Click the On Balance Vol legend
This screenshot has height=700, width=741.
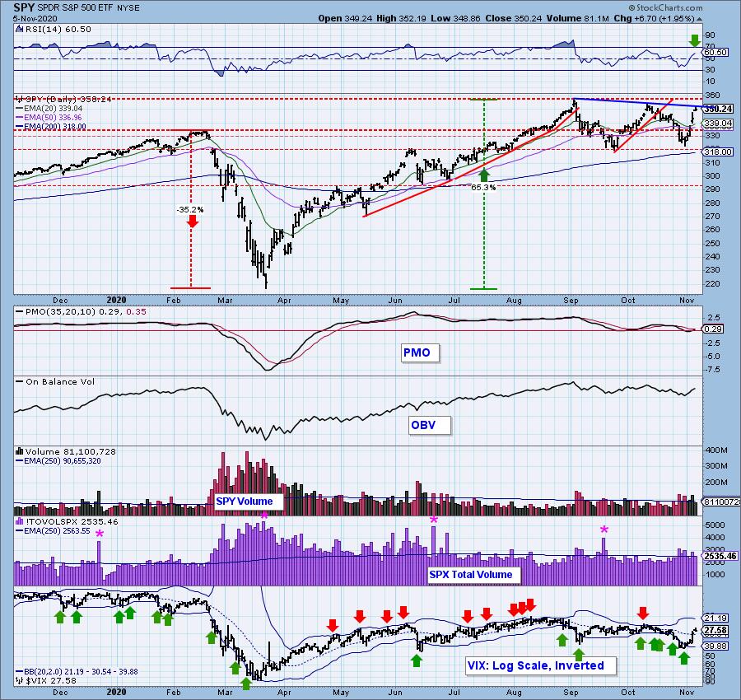[55, 381]
